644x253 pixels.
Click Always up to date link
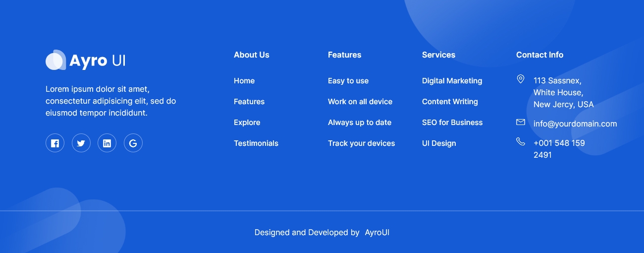tap(360, 123)
